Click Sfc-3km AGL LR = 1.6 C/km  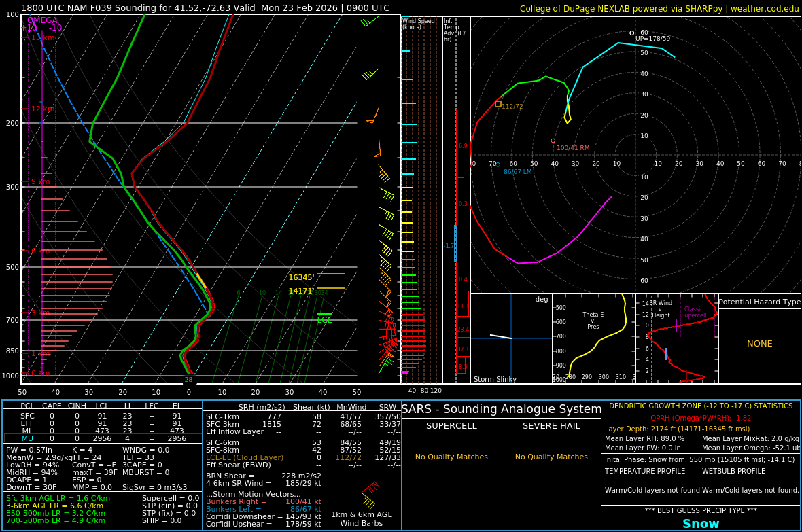point(58,498)
